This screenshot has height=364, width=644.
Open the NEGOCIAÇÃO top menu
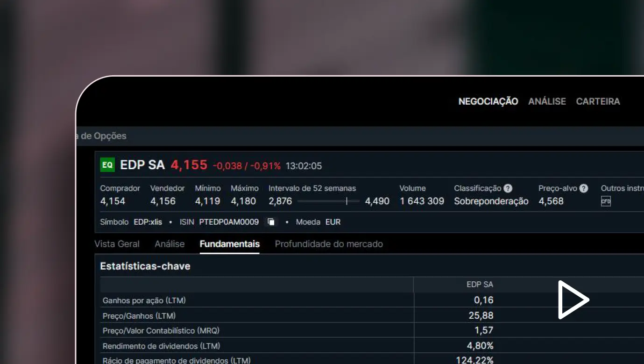(488, 101)
